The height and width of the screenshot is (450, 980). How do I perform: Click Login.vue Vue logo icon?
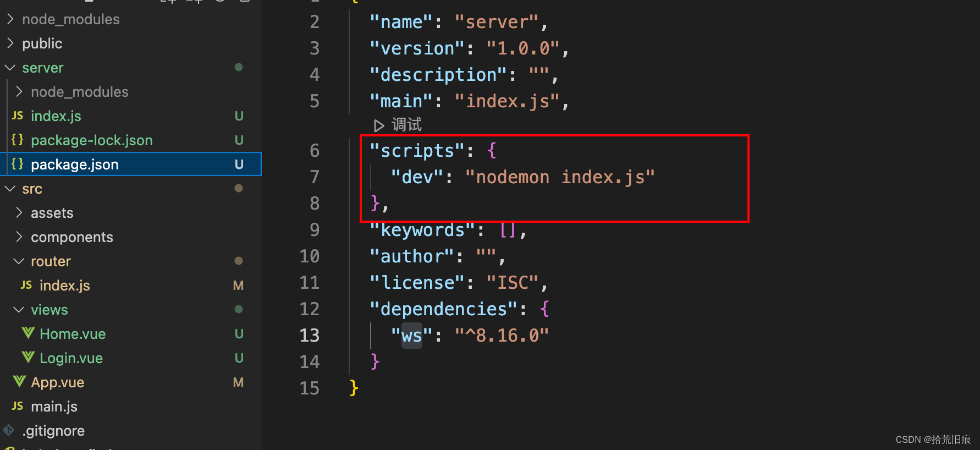(x=28, y=358)
